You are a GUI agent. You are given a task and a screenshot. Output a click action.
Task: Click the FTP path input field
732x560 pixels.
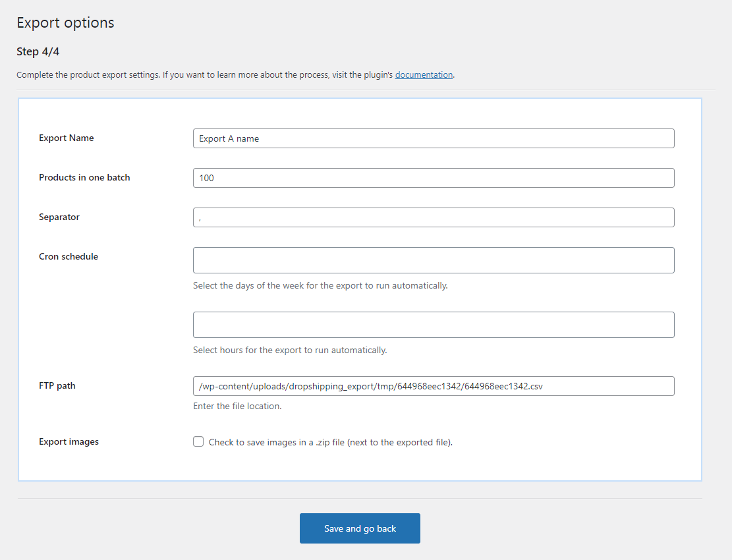click(x=434, y=386)
